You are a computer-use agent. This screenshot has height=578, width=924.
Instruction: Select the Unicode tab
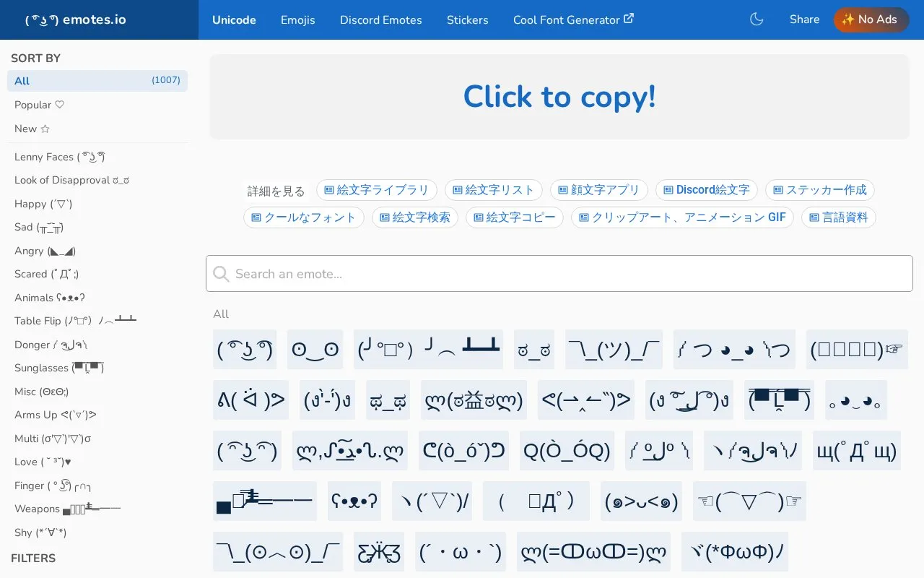coord(234,20)
